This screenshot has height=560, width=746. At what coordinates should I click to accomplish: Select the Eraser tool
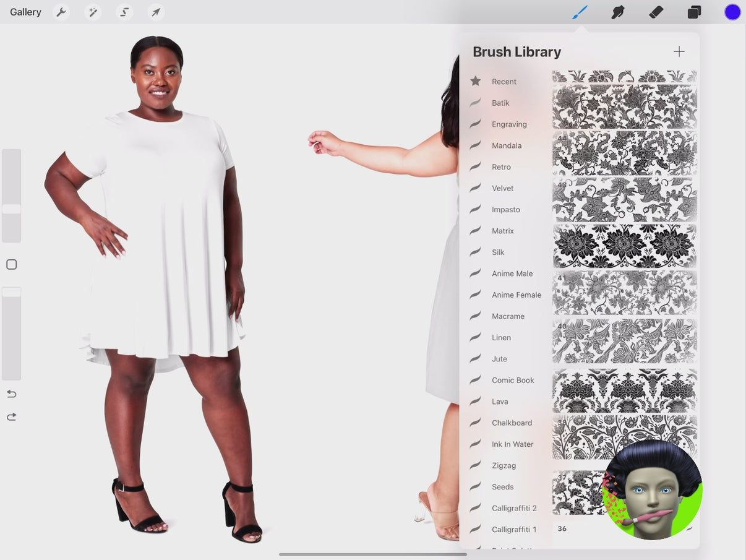(x=656, y=12)
